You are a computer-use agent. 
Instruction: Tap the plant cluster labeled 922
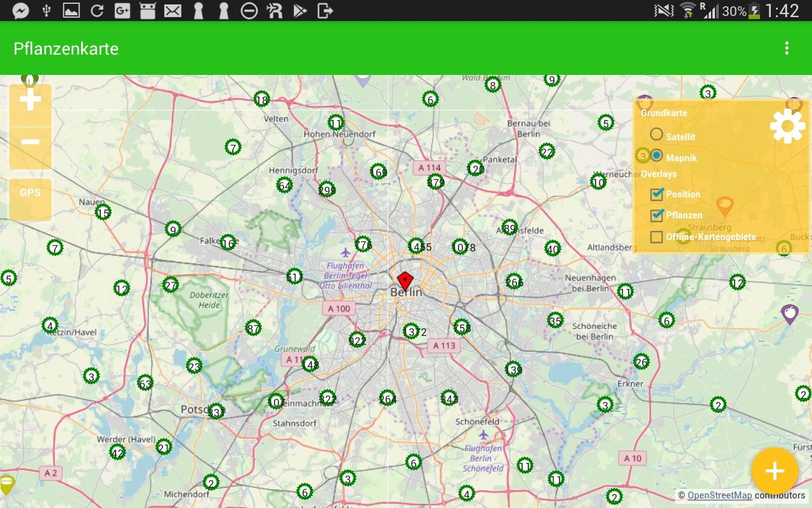[x=357, y=340]
